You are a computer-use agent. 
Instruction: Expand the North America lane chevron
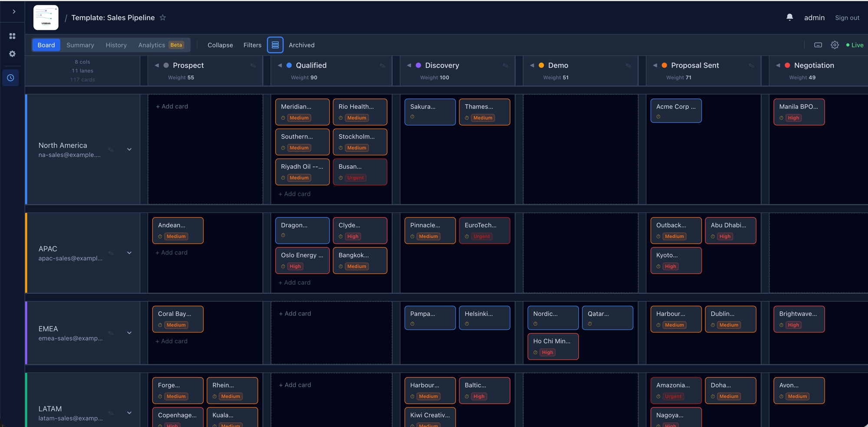[129, 149]
